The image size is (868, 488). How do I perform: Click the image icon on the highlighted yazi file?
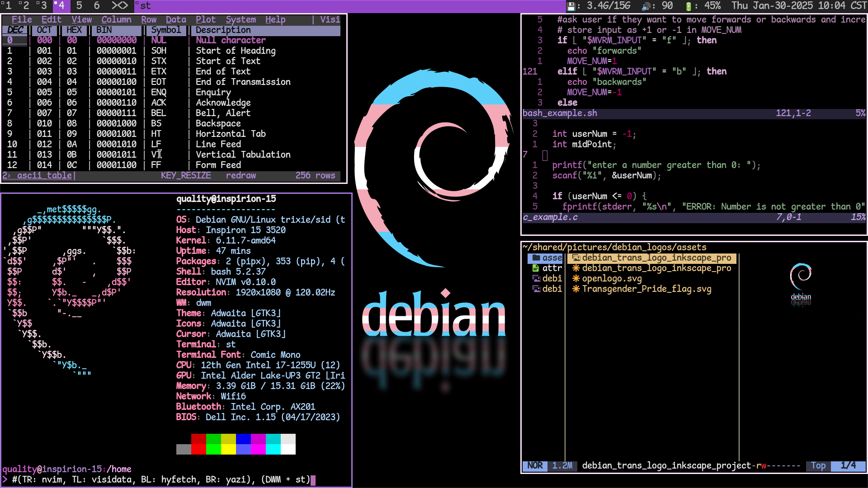[576, 258]
